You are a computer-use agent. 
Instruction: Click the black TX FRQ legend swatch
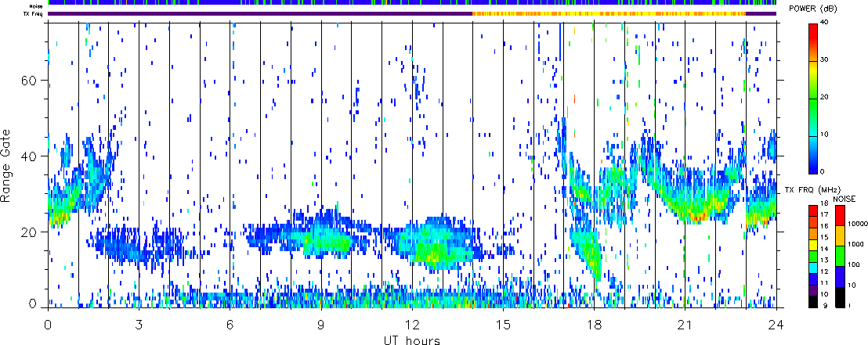coord(813,302)
